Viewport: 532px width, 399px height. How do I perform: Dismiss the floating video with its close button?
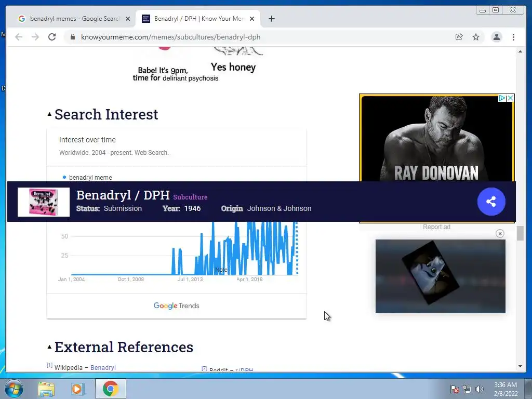pyautogui.click(x=500, y=233)
